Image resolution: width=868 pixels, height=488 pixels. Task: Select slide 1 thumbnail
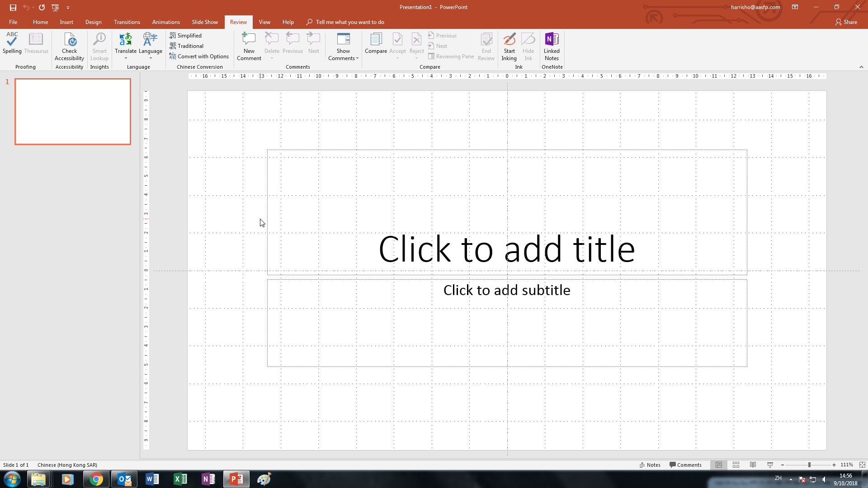(x=73, y=112)
